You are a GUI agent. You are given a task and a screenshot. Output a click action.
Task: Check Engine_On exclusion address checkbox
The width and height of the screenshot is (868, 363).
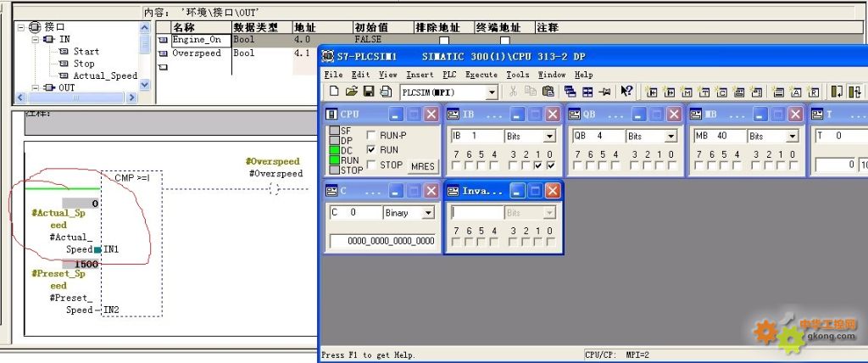click(x=444, y=41)
